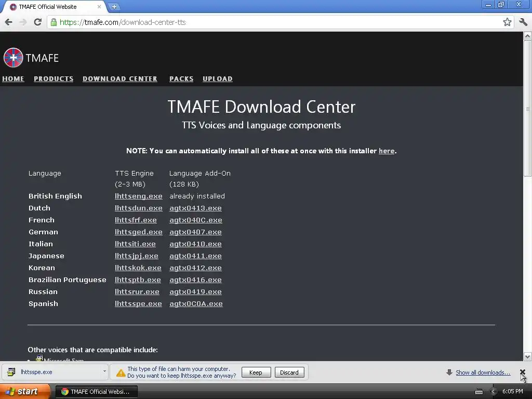Click the keyboard icon in the system tray

tap(478, 392)
